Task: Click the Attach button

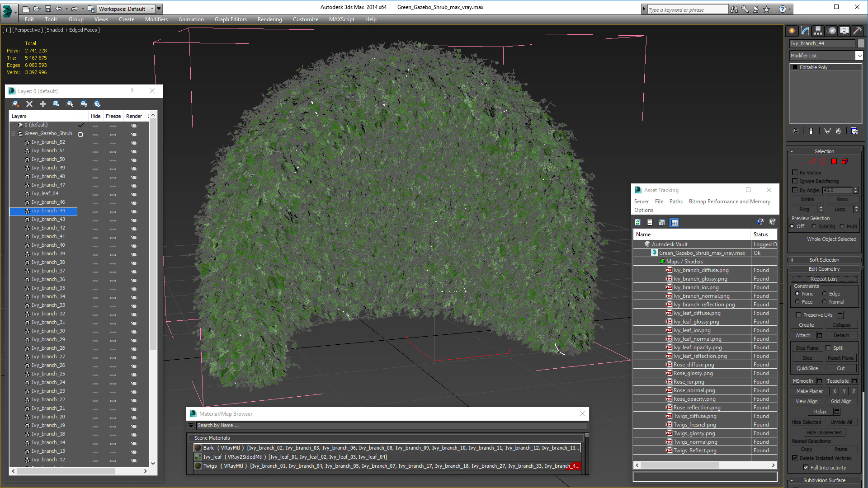Action: pos(803,335)
